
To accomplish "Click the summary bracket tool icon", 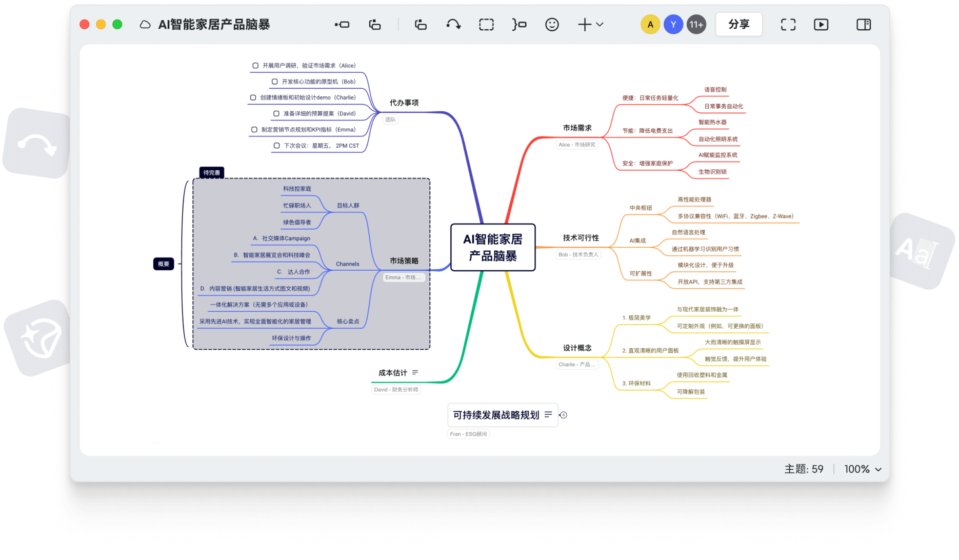I will pos(519,25).
